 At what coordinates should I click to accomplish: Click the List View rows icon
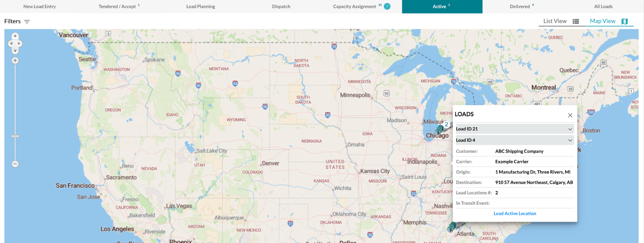coord(576,22)
